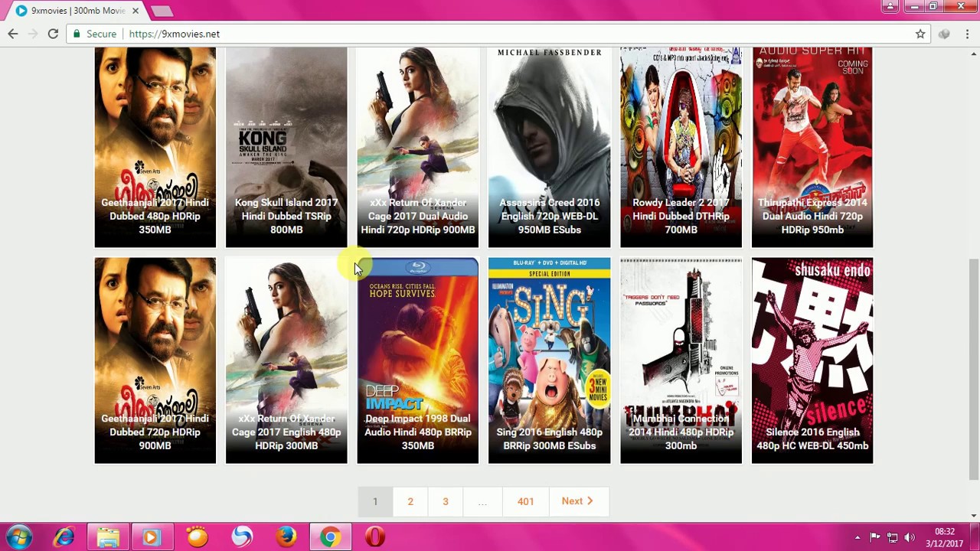Image resolution: width=980 pixels, height=551 pixels.
Task: Click the page scrollbar up arrow
Action: (x=974, y=53)
